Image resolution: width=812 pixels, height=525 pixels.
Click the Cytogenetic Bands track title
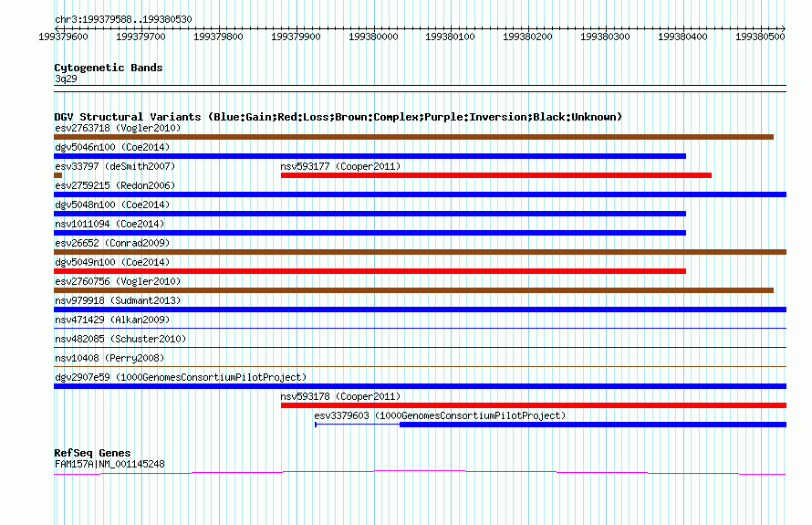(109, 68)
